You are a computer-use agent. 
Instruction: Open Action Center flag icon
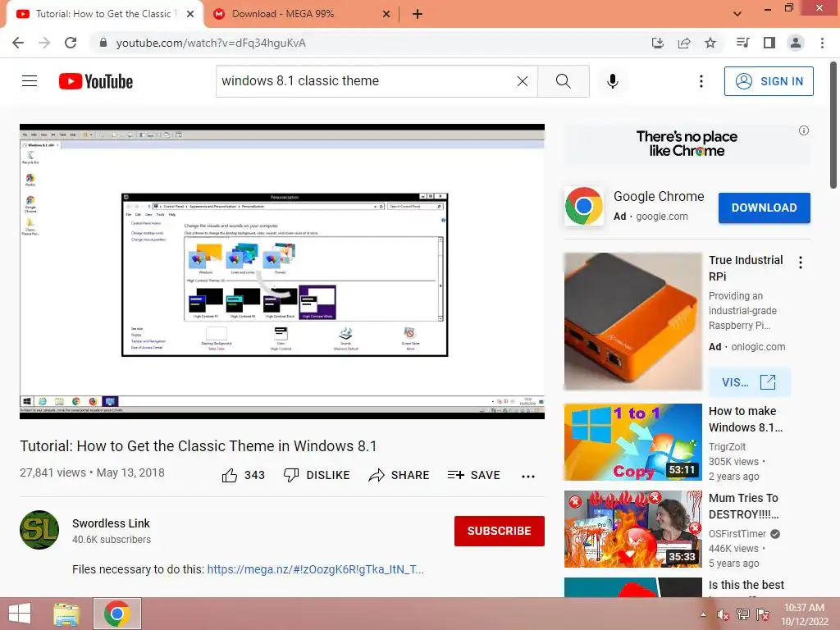point(763,614)
